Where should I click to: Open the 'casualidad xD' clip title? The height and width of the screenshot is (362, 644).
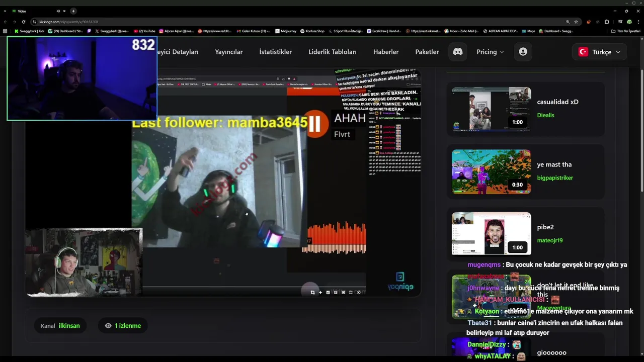pos(557,102)
